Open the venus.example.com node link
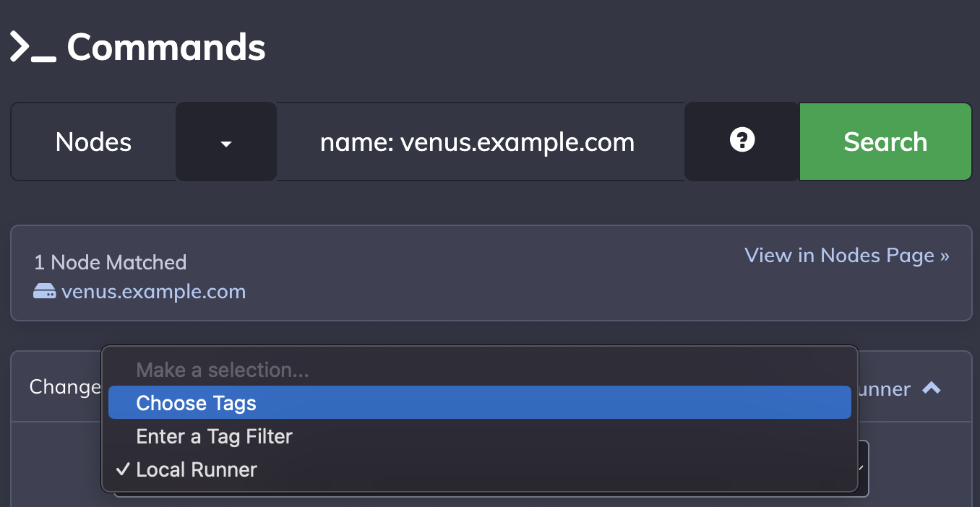The image size is (980, 507). click(153, 292)
